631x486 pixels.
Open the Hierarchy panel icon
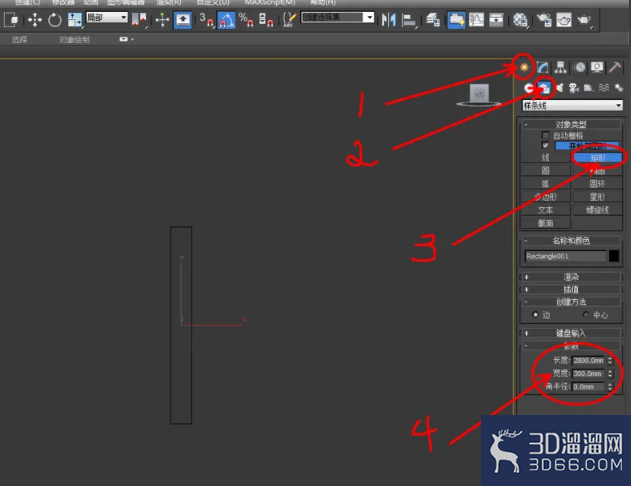pyautogui.click(x=561, y=67)
